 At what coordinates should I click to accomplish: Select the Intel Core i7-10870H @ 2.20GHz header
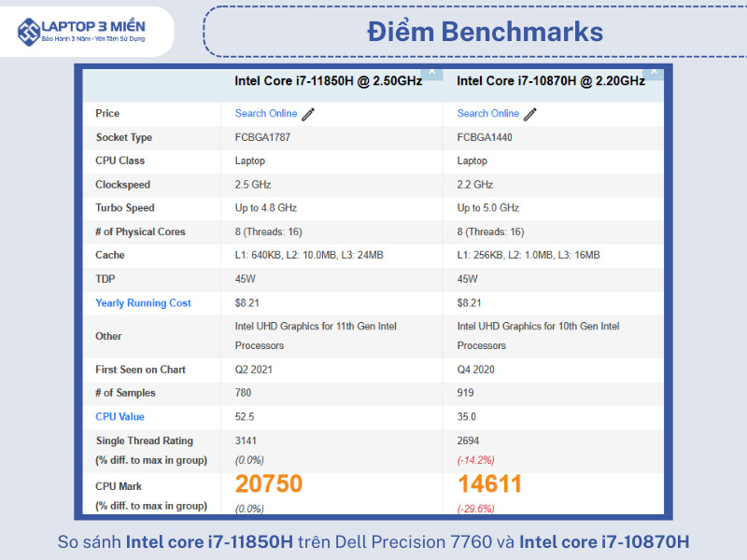[x=550, y=81]
